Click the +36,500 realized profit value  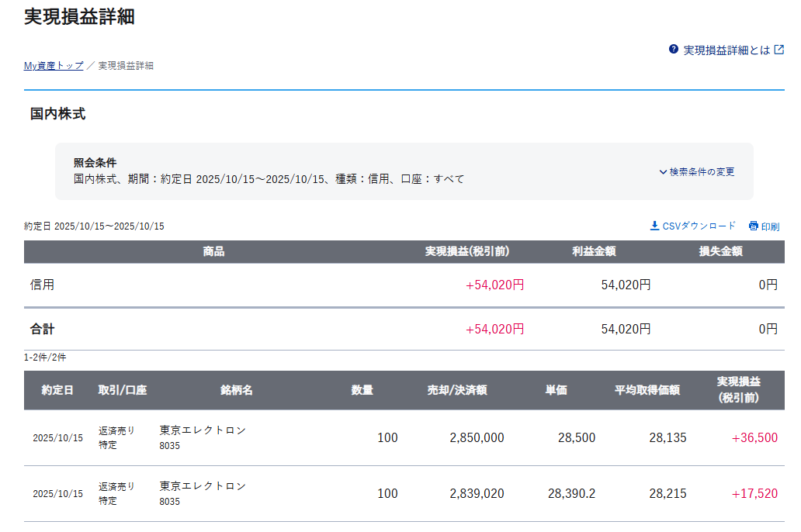(754, 437)
